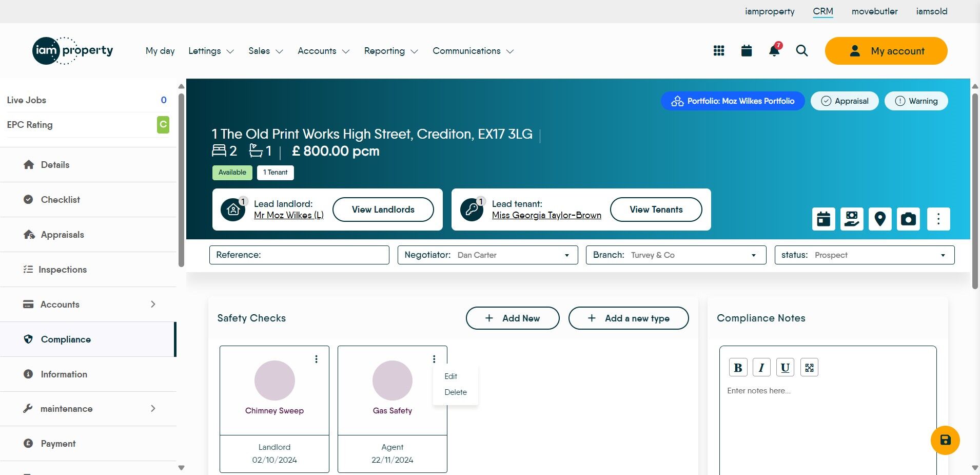Toggle italic formatting in Compliance Notes
Viewport: 980px width, 475px height.
tap(761, 368)
